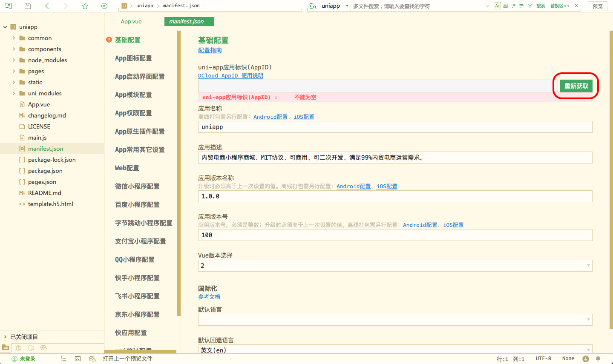Click the 重新获取 button for AppID

point(576,86)
